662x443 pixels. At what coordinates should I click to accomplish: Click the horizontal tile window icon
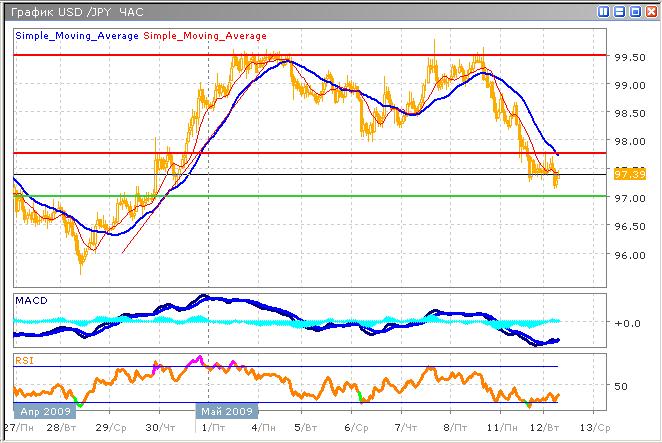[620, 11]
